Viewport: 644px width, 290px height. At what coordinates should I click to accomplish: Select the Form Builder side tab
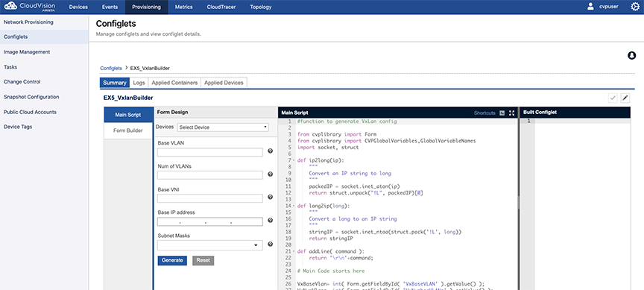(128, 130)
